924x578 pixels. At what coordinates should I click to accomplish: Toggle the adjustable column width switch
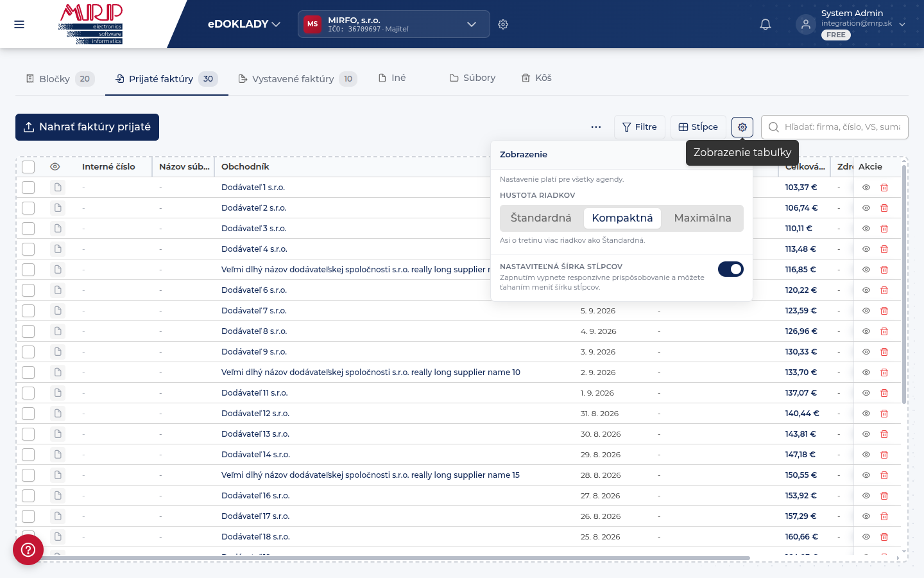(x=731, y=269)
